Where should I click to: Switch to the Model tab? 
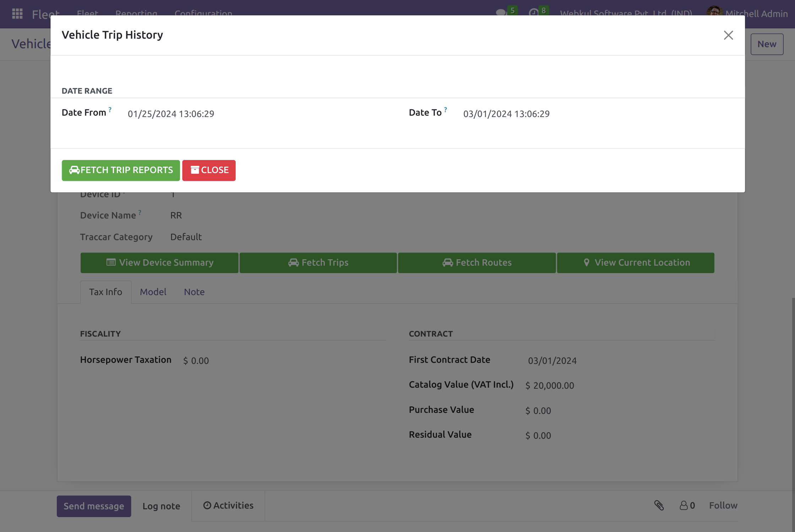pos(153,292)
